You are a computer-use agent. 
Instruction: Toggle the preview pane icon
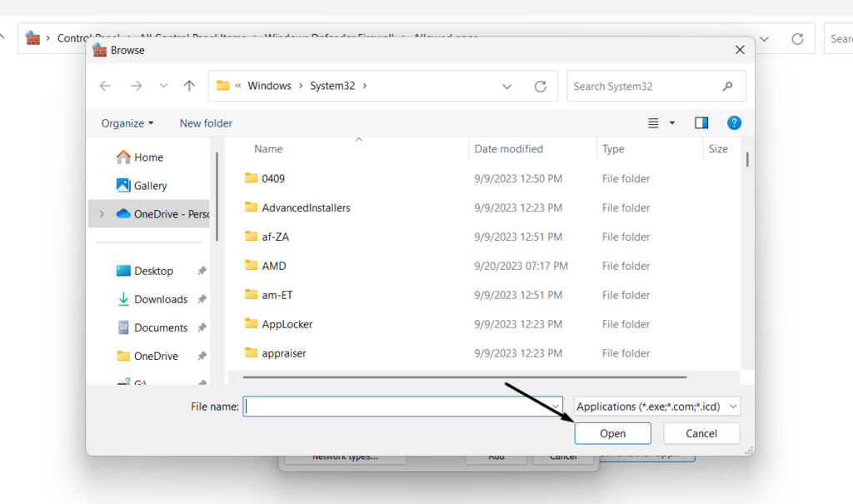pos(701,122)
